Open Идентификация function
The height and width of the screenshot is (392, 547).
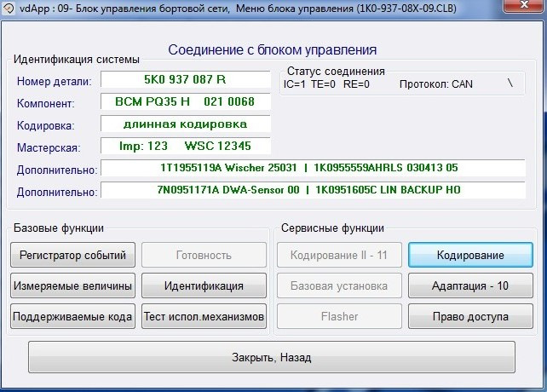(204, 285)
